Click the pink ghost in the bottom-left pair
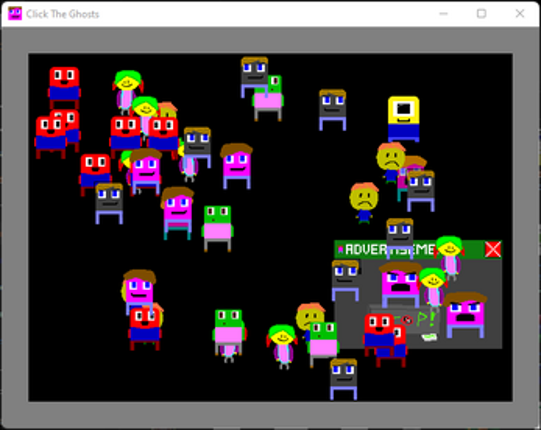Screen dimensions: 541x430 click(x=139, y=292)
